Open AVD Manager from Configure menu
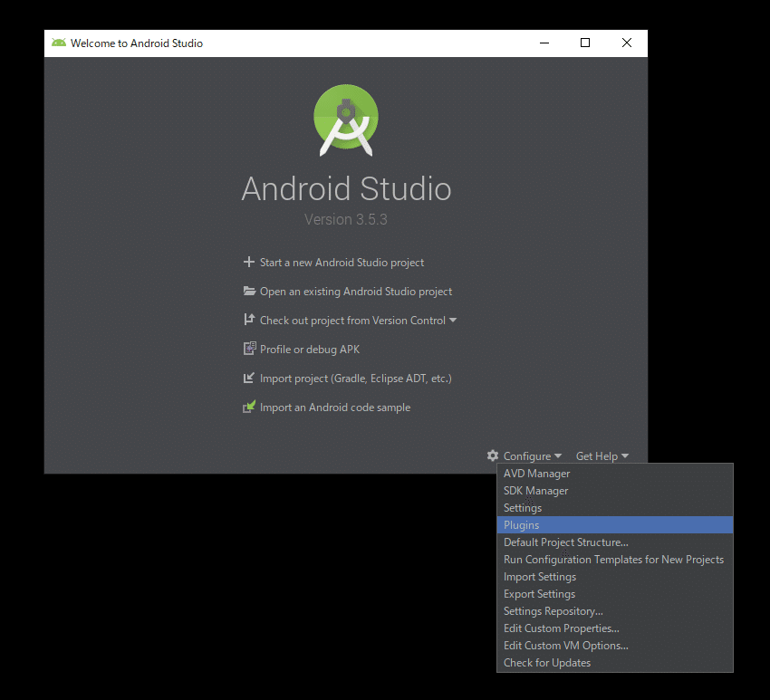The height and width of the screenshot is (700, 770). (x=615, y=474)
